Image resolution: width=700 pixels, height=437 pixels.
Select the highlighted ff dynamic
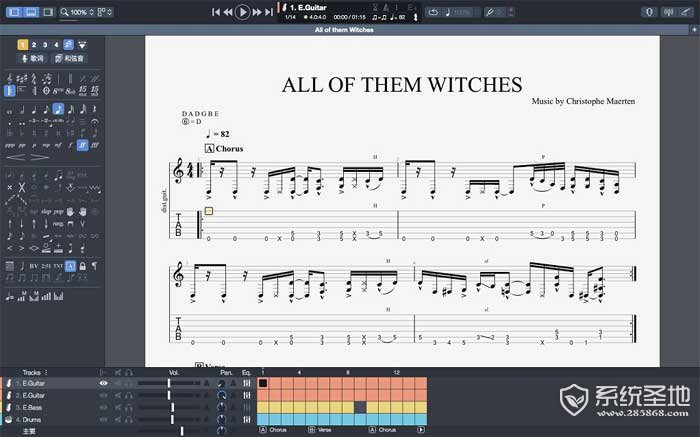(x=82, y=146)
